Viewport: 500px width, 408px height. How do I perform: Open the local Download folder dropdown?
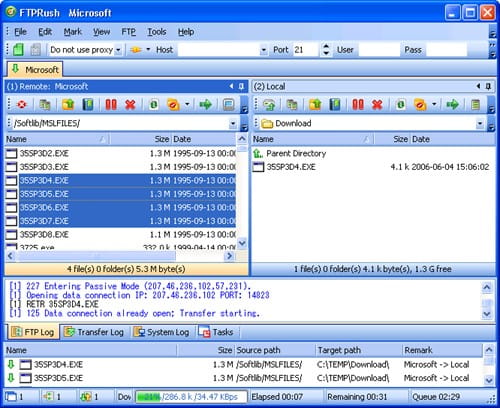click(x=480, y=124)
